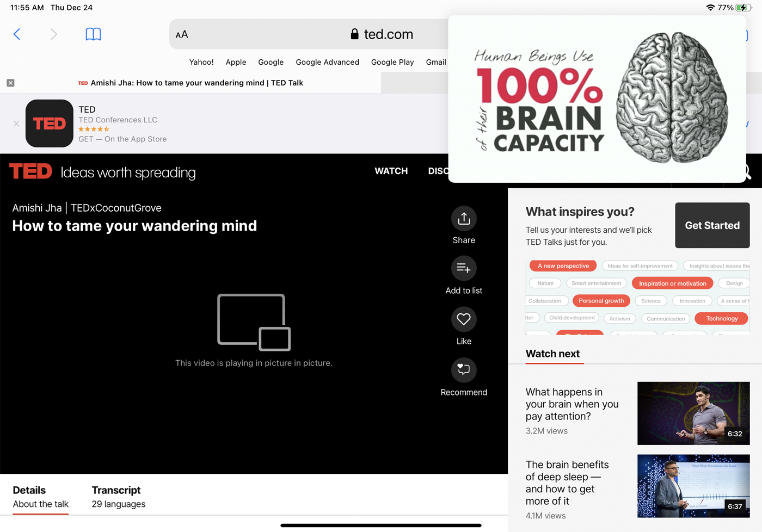Image resolution: width=762 pixels, height=532 pixels.
Task: Select Child development interest chip
Action: pos(572,318)
